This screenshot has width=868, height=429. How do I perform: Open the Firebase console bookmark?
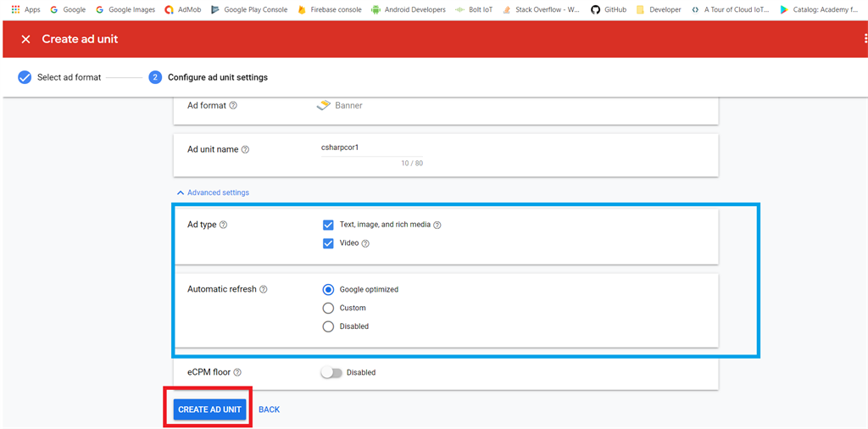coord(330,9)
